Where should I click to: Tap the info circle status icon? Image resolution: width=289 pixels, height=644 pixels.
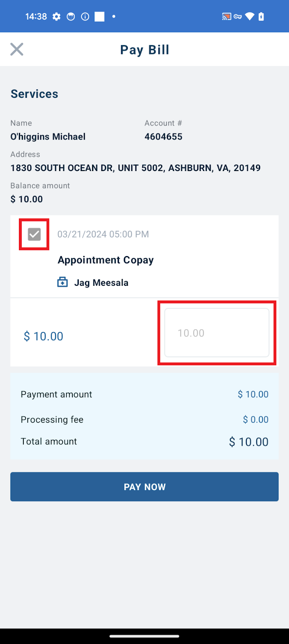[85, 17]
